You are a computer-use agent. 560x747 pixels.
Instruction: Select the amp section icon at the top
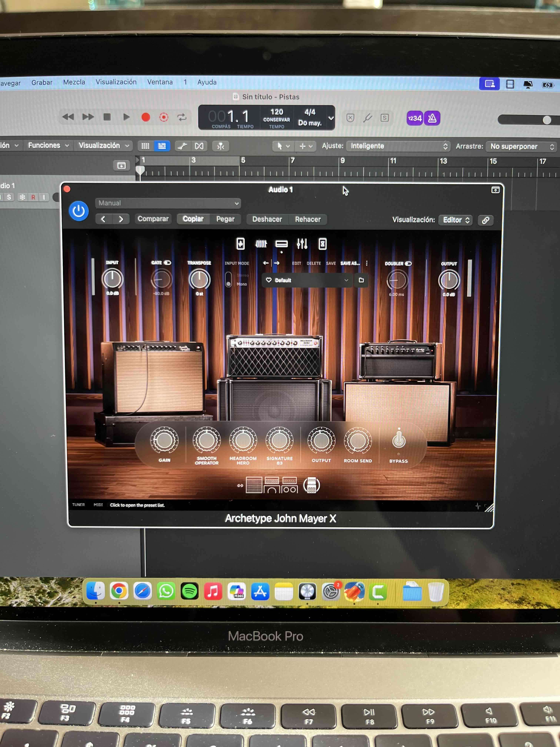click(x=282, y=244)
